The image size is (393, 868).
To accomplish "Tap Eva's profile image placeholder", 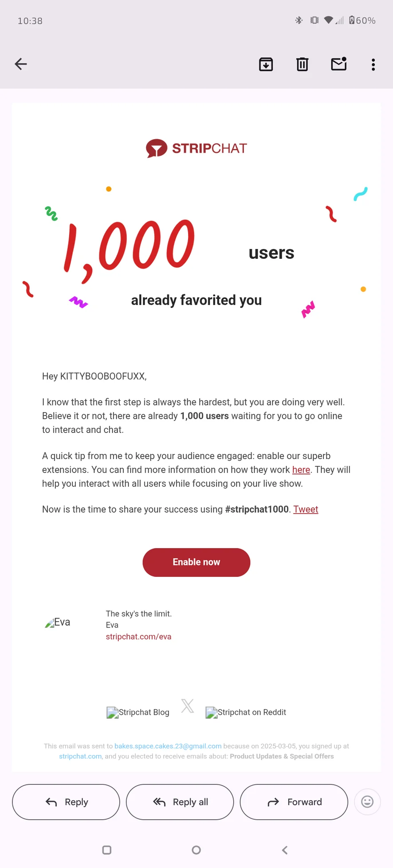I will coord(58,623).
